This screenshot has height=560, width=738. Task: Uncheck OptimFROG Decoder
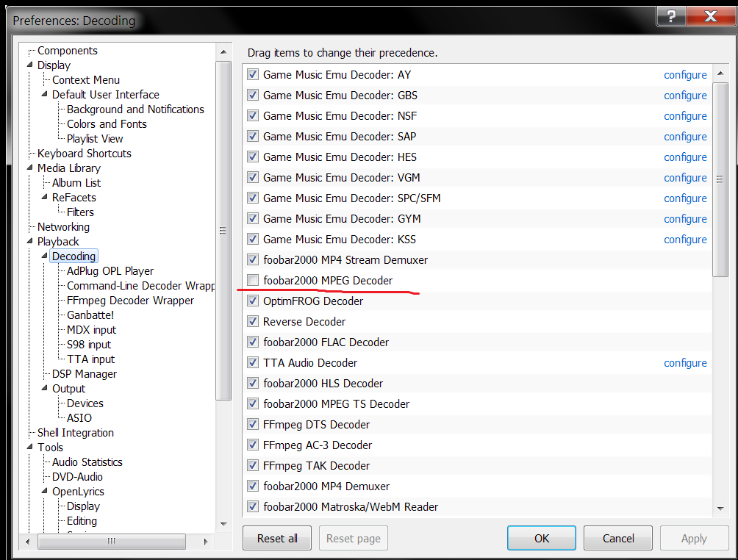tap(253, 301)
